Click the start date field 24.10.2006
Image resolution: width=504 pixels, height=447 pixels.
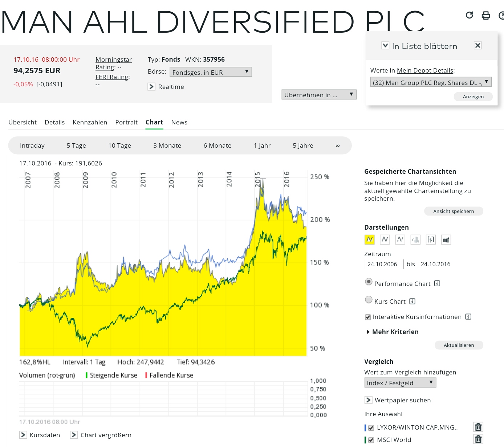[x=384, y=264]
